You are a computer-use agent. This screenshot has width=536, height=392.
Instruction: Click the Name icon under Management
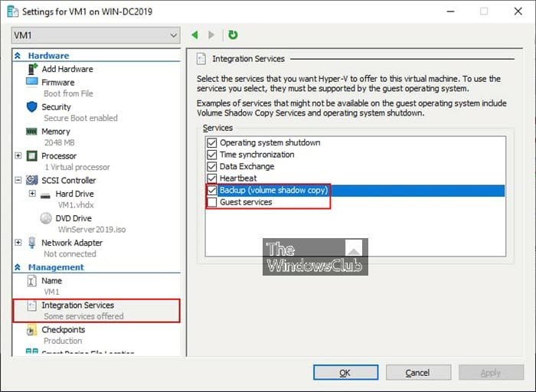tap(31, 281)
